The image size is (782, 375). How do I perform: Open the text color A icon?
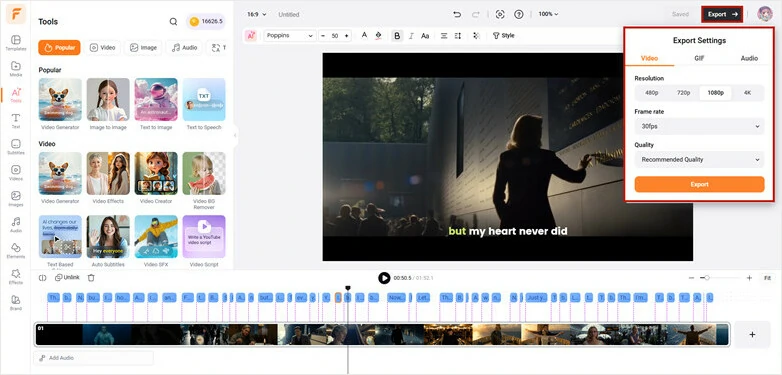pos(364,35)
